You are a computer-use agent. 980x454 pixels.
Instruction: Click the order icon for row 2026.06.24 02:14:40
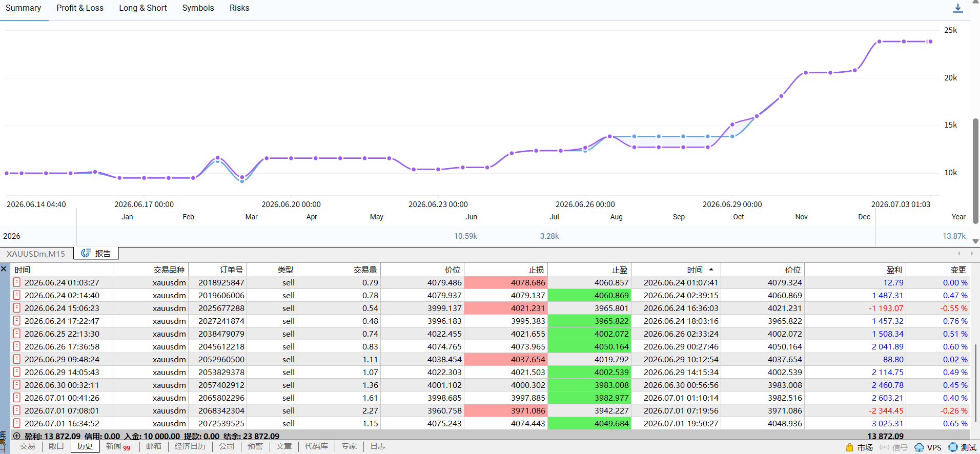17,295
